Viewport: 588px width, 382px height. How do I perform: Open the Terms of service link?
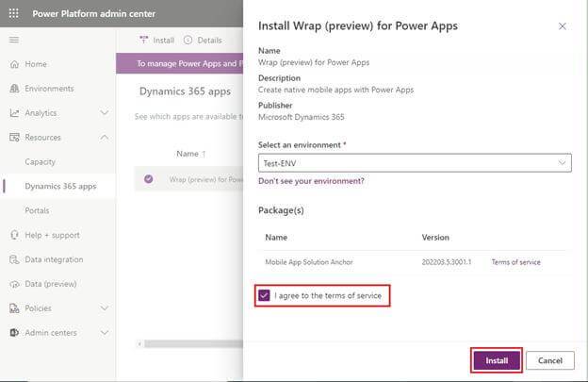tap(515, 262)
